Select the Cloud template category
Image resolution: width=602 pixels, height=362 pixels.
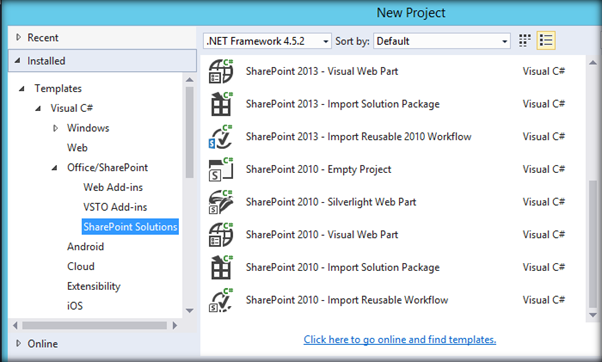(x=81, y=266)
